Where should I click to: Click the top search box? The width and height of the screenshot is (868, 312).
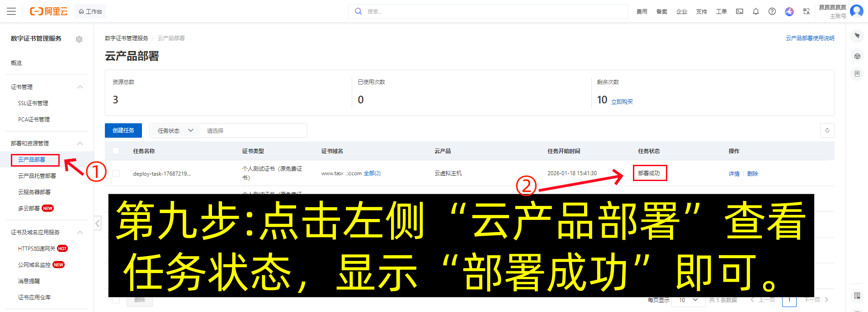tap(488, 11)
